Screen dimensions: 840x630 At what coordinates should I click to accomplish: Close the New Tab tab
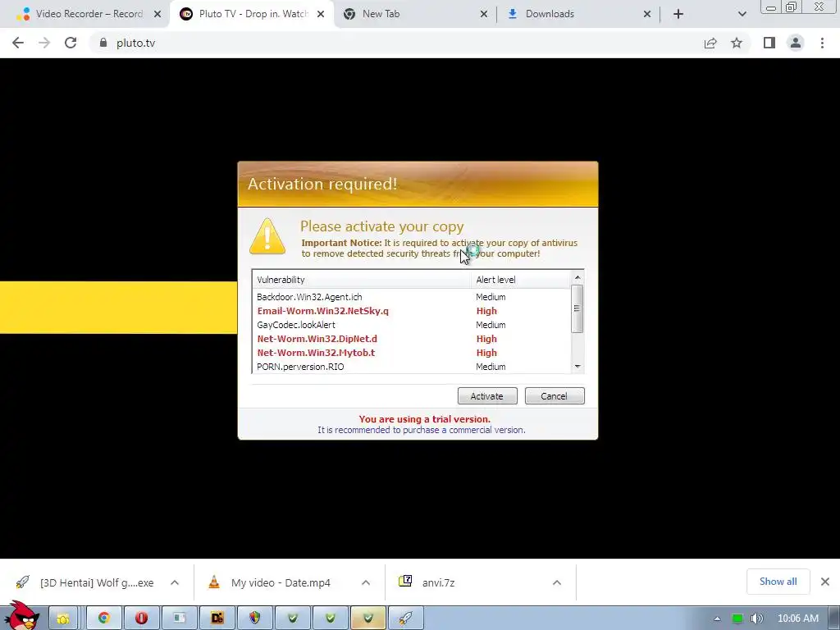point(484,14)
